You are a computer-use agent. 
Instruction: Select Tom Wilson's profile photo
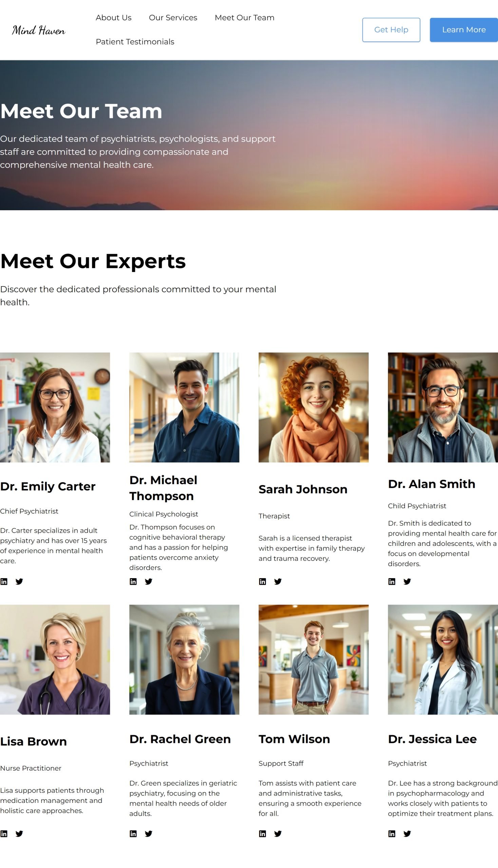[314, 659]
